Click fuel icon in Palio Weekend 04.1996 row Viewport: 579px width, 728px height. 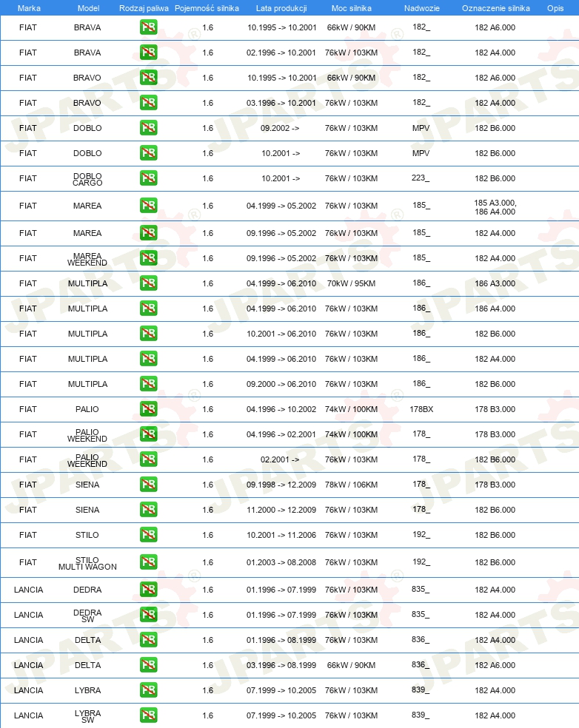coord(148,434)
